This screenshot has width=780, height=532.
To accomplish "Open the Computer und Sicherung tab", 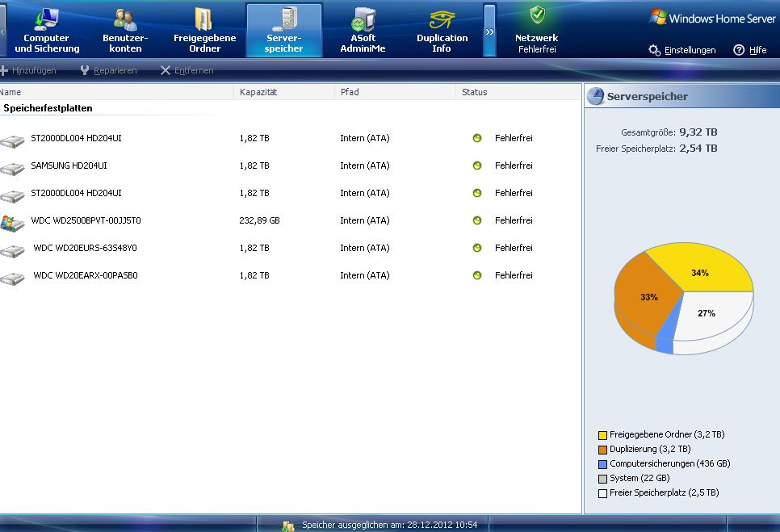I will tap(47, 31).
